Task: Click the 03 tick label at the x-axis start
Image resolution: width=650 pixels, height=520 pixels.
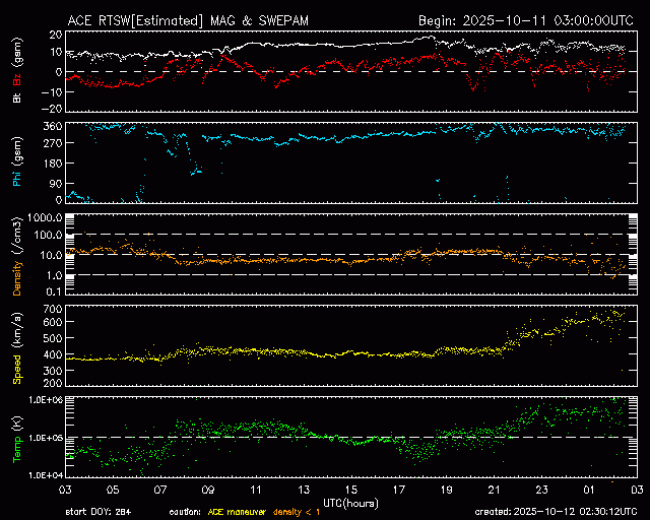Action: 63,491
